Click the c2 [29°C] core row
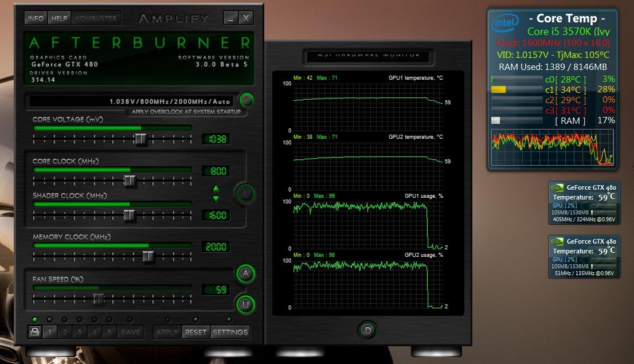The height and width of the screenshot is (364, 634). point(553,100)
